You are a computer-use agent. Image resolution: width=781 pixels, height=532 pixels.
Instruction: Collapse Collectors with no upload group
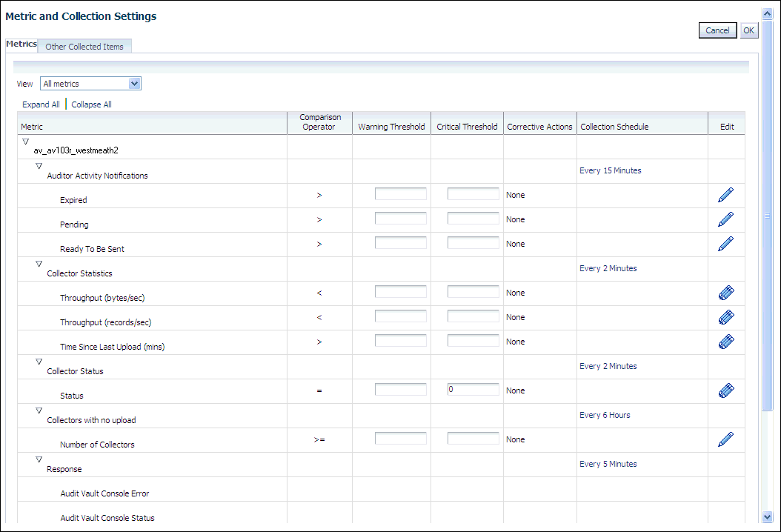point(39,410)
